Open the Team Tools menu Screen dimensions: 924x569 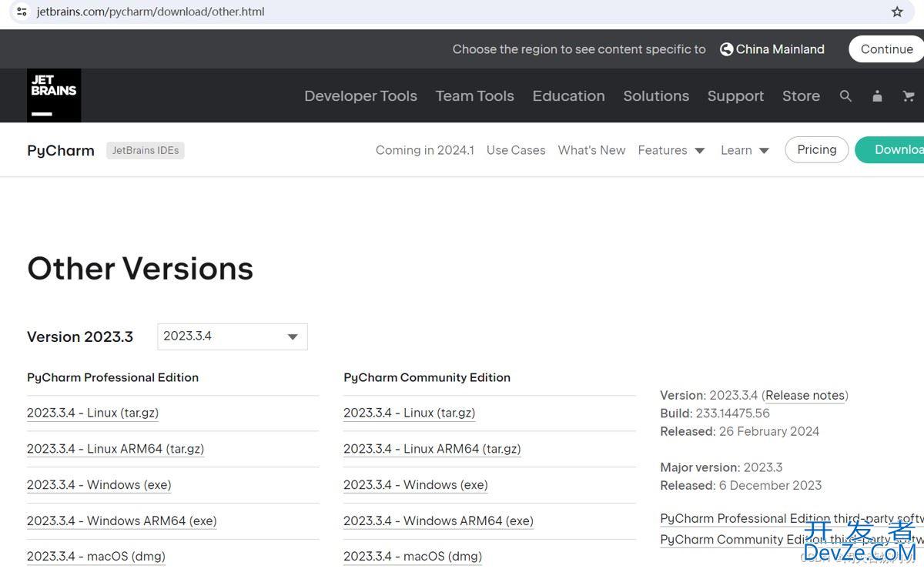[x=474, y=96]
